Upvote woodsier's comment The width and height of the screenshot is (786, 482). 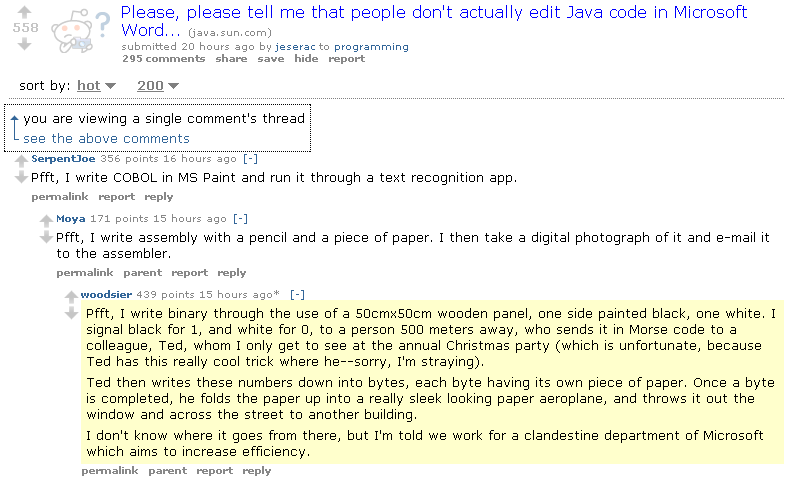tap(71, 297)
